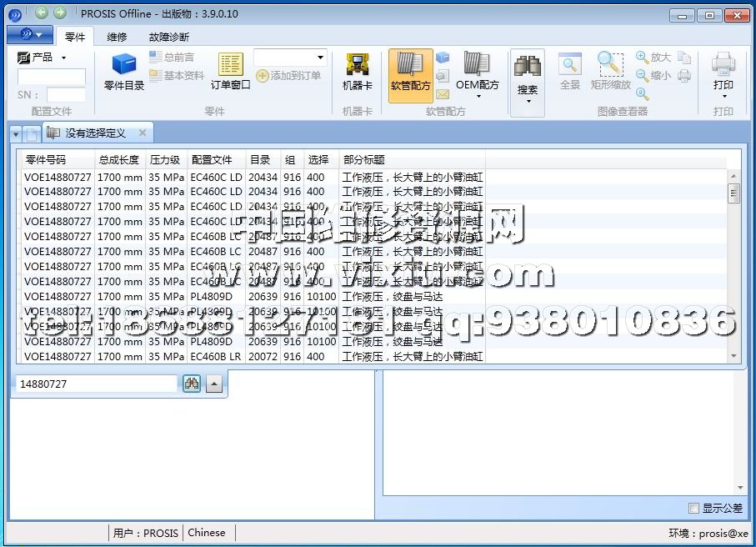
Task: Select the 软管配方 hose recipe tool
Action: tap(410, 73)
